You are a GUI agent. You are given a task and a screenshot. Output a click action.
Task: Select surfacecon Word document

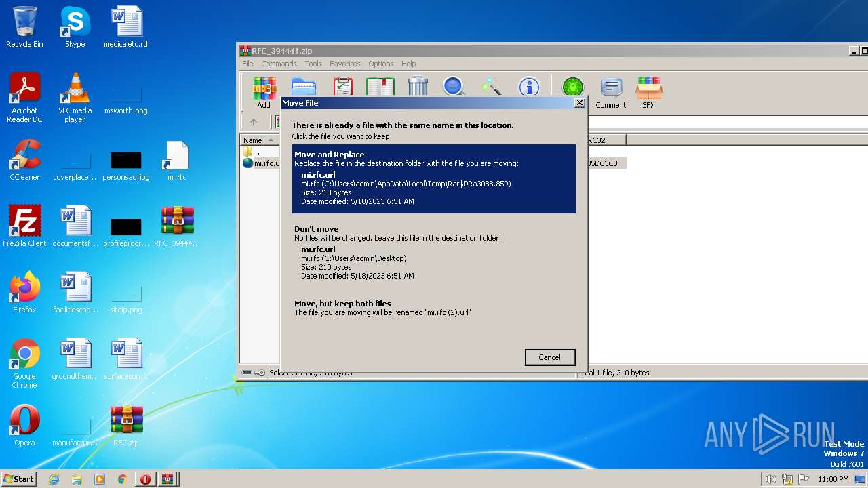point(126,359)
